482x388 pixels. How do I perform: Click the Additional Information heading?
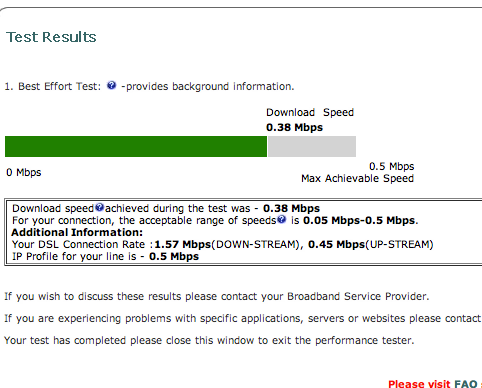pos(77,232)
